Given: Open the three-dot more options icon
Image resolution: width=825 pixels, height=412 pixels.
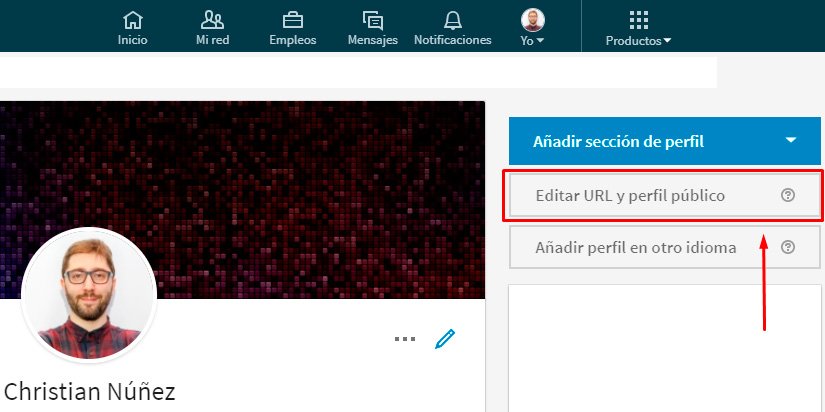Looking at the screenshot, I should 404,339.
